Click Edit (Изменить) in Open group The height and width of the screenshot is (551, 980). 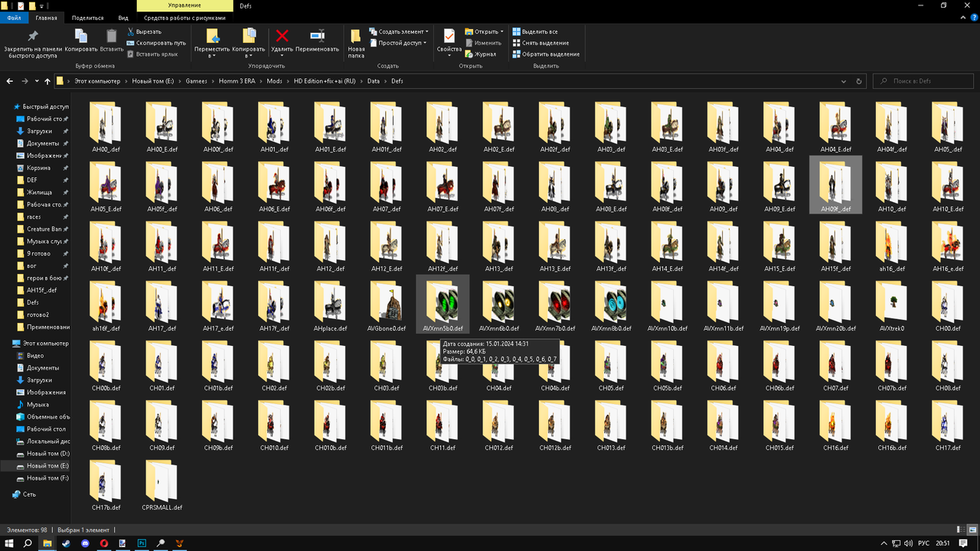click(482, 43)
